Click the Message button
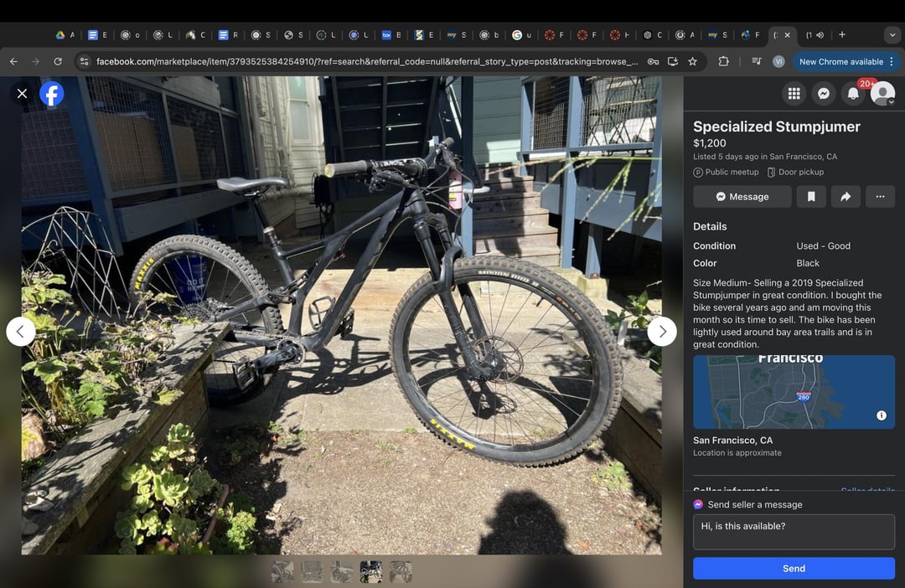 [x=742, y=197]
